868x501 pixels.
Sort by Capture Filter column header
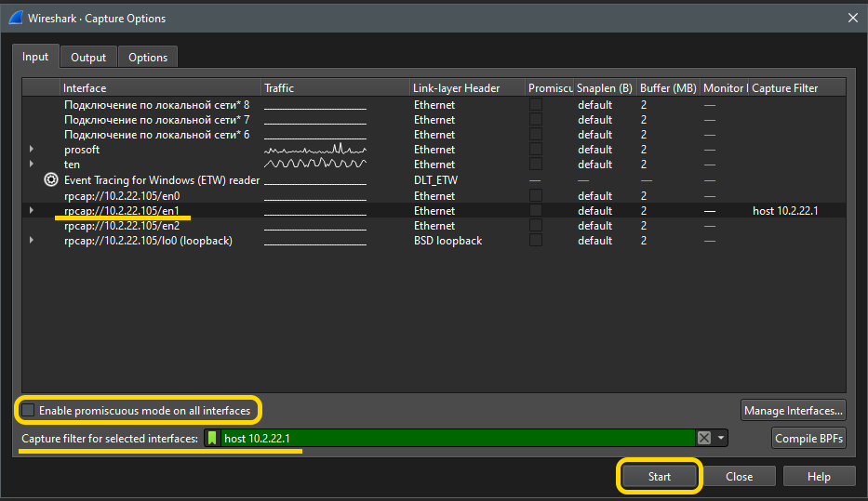[796, 88]
